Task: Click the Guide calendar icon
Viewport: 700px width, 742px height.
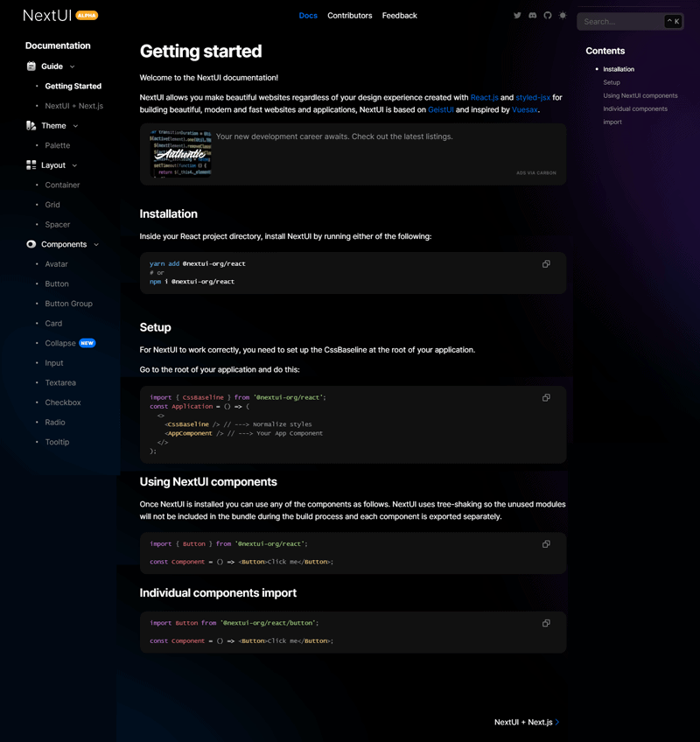Action: [31, 66]
